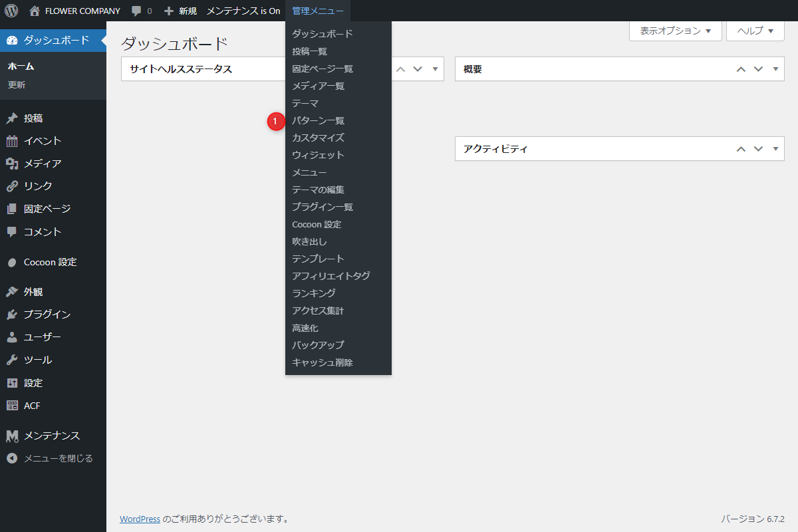Click the ユーザー person icon
This screenshot has width=798, height=532.
click(12, 337)
